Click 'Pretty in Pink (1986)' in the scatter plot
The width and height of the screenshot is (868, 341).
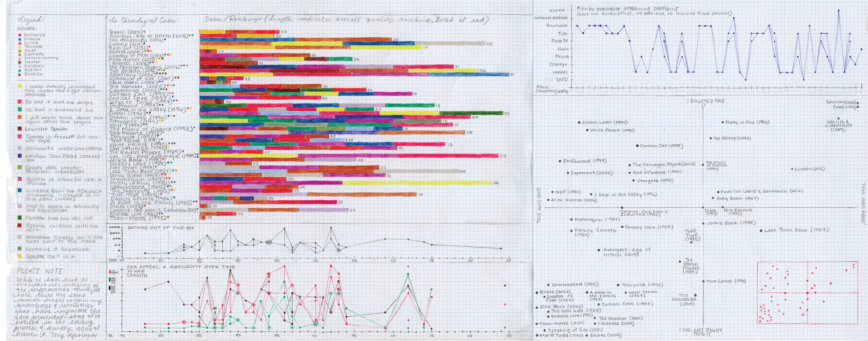point(747,122)
